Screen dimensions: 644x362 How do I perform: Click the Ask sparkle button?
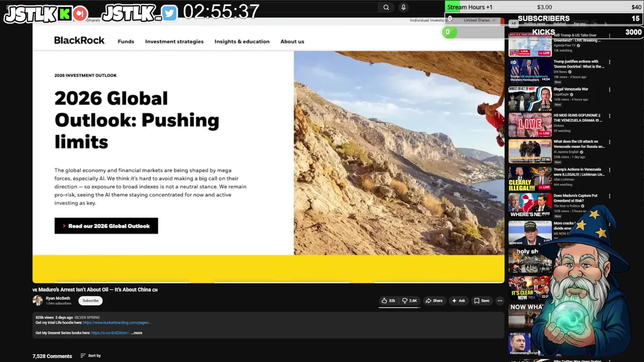tap(458, 301)
